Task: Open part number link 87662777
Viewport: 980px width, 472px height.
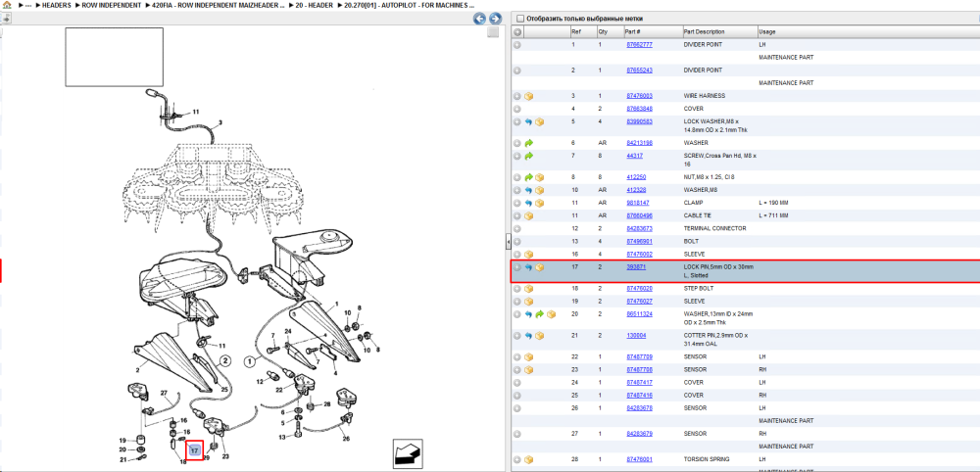Action: click(639, 45)
